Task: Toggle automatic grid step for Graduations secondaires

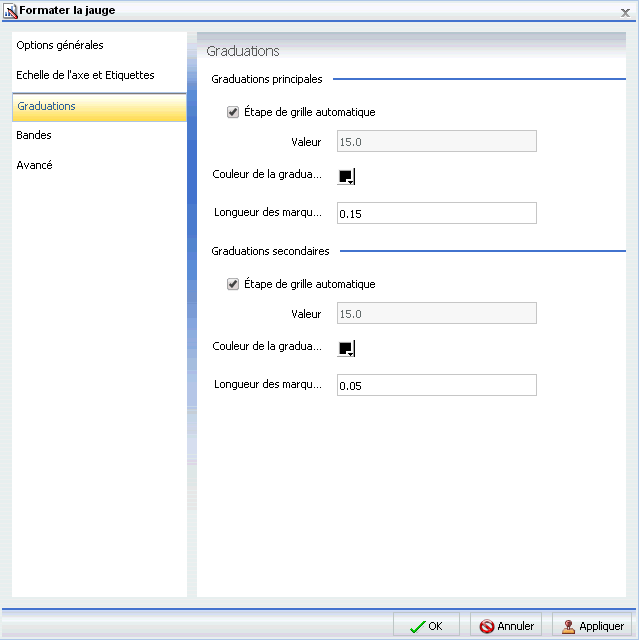Action: (x=233, y=284)
